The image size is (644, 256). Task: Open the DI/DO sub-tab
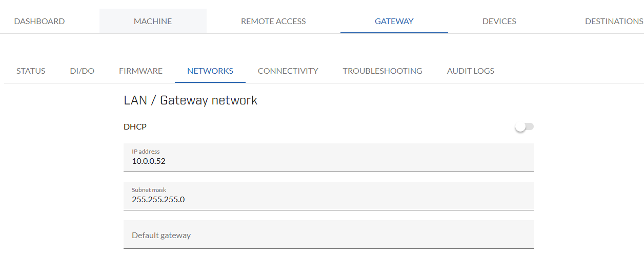click(82, 71)
